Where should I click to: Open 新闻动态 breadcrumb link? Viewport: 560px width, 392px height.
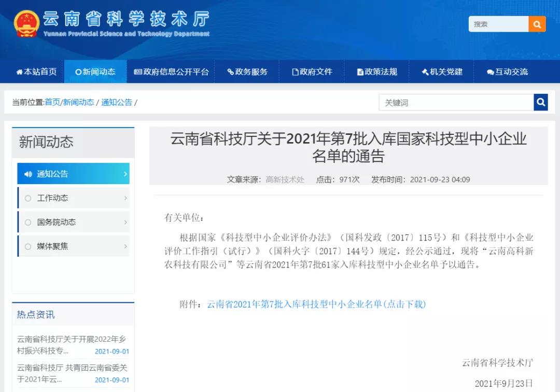[x=79, y=103]
